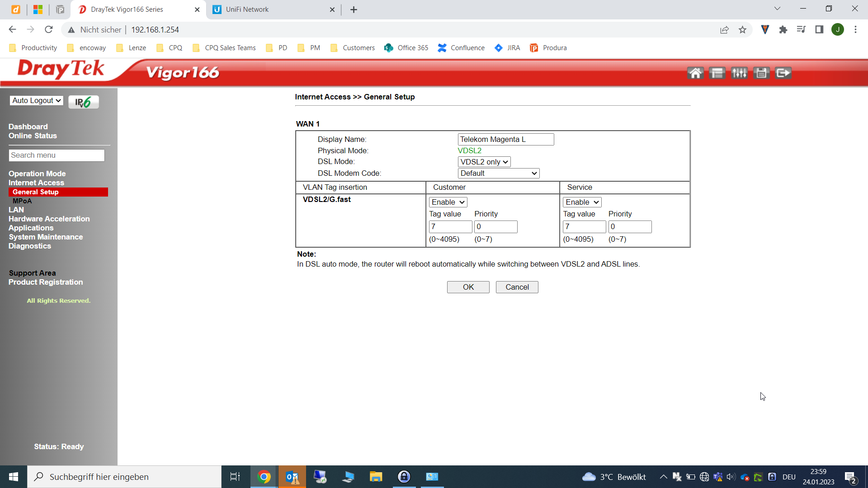Open the DSL Mode dropdown
The height and width of the screenshot is (488, 868).
pyautogui.click(x=484, y=162)
